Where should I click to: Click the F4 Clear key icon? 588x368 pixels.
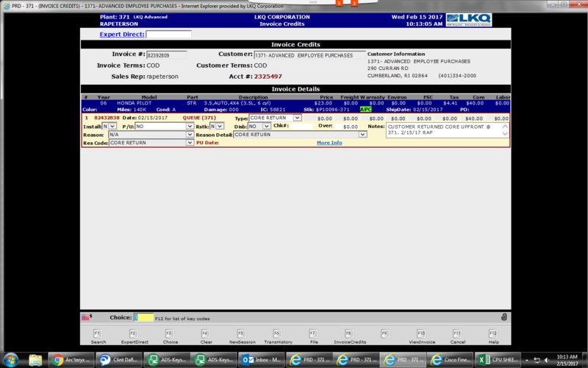point(205,333)
